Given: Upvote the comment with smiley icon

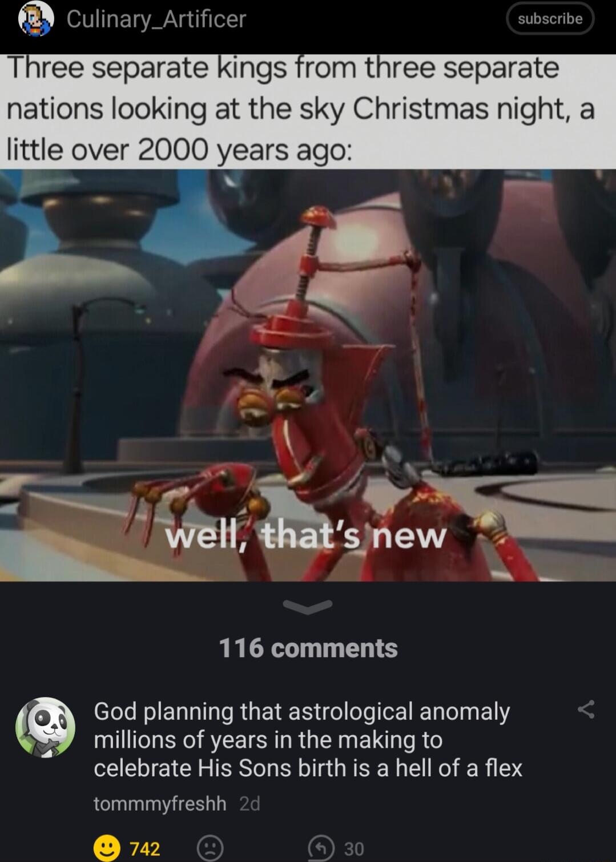Looking at the screenshot, I should pos(107,848).
